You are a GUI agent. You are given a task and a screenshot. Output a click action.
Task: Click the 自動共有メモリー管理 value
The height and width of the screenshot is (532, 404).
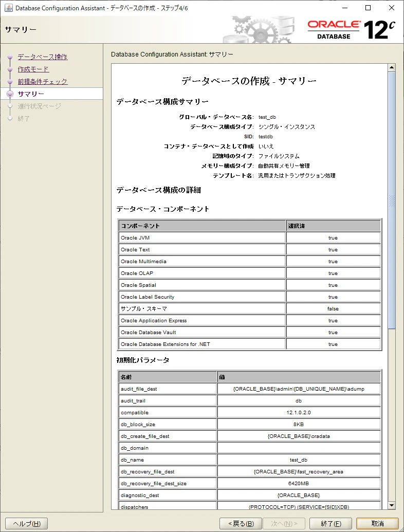(284, 166)
